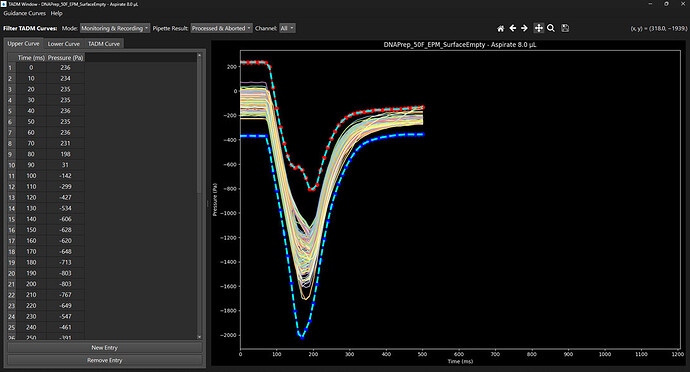Select row 16 header in the table
690x372 pixels.
tap(11, 230)
